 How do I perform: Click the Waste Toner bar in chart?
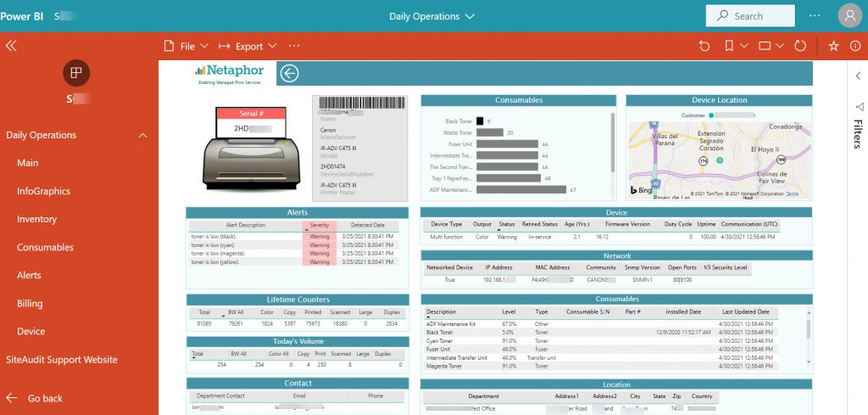click(489, 132)
